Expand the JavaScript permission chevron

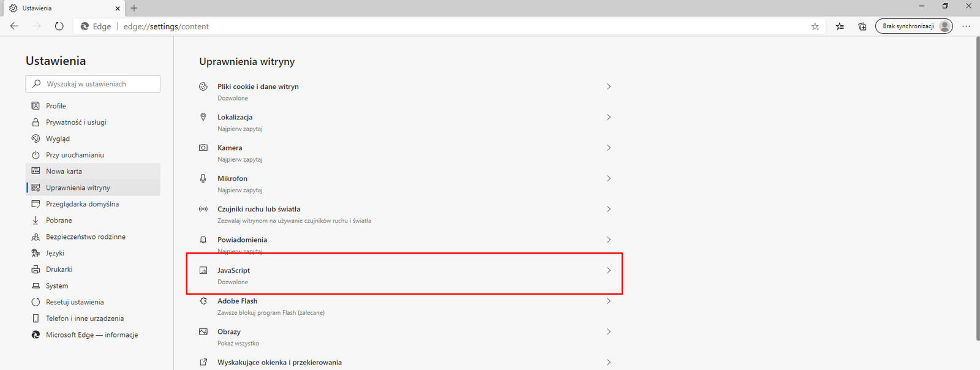(608, 270)
